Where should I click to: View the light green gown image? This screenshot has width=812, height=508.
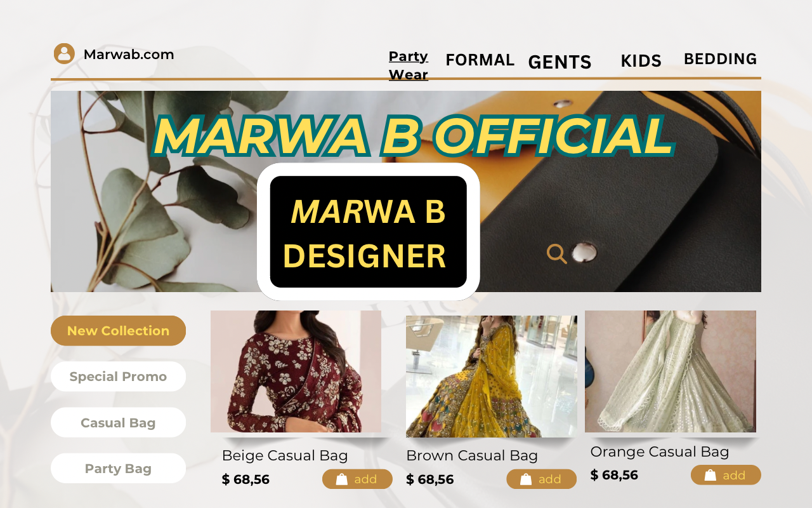671,371
